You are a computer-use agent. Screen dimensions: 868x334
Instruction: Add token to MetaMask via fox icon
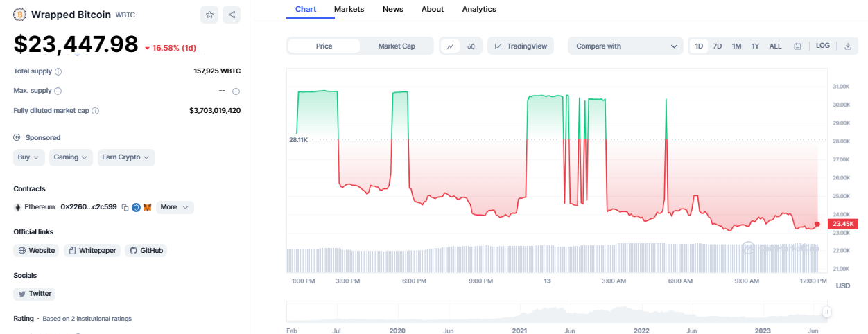(147, 207)
